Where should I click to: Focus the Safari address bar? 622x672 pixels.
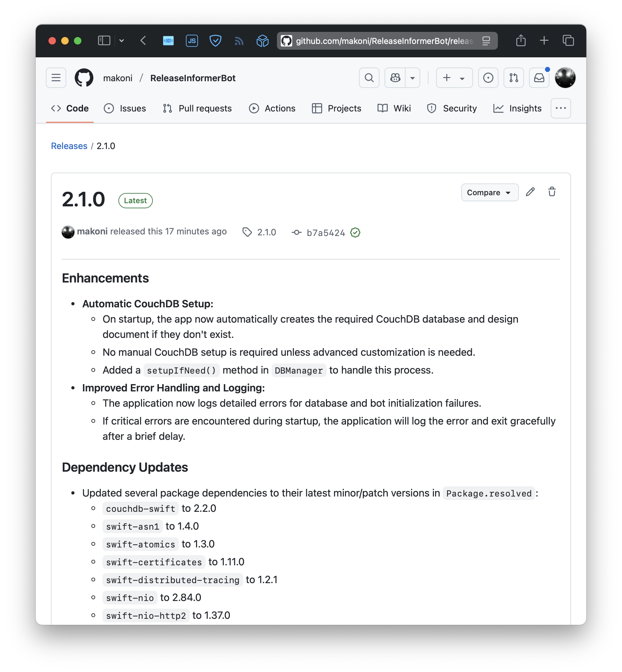point(387,41)
